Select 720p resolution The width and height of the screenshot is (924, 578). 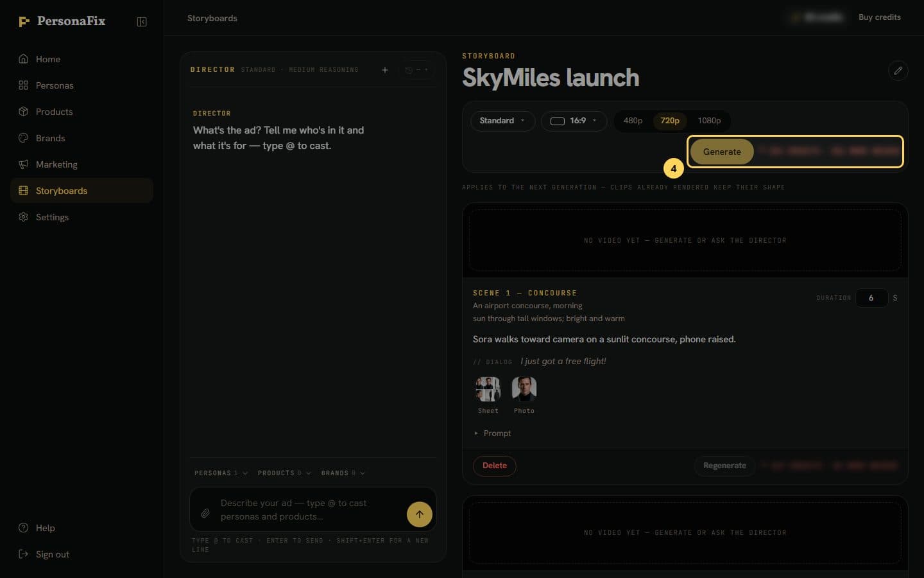[x=670, y=121]
